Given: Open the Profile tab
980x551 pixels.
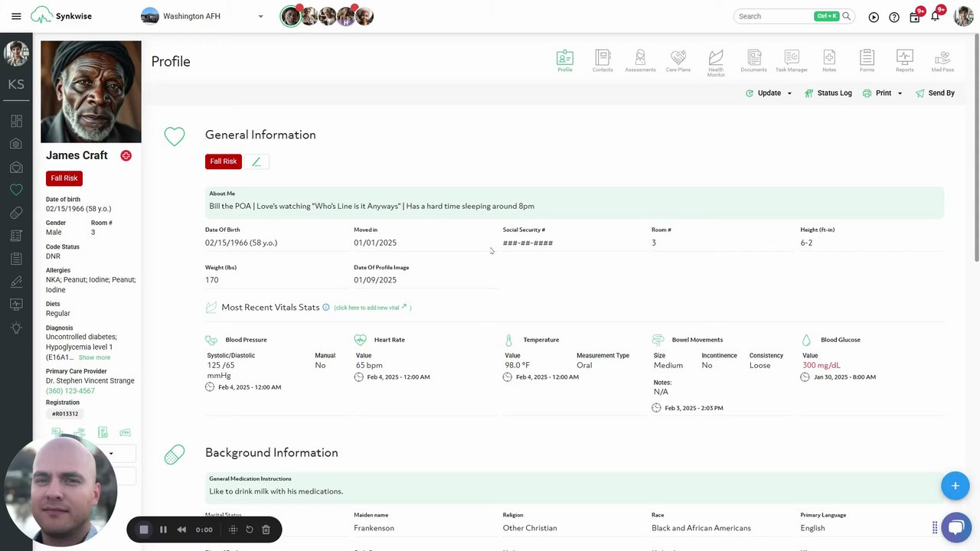Looking at the screenshot, I should [565, 61].
